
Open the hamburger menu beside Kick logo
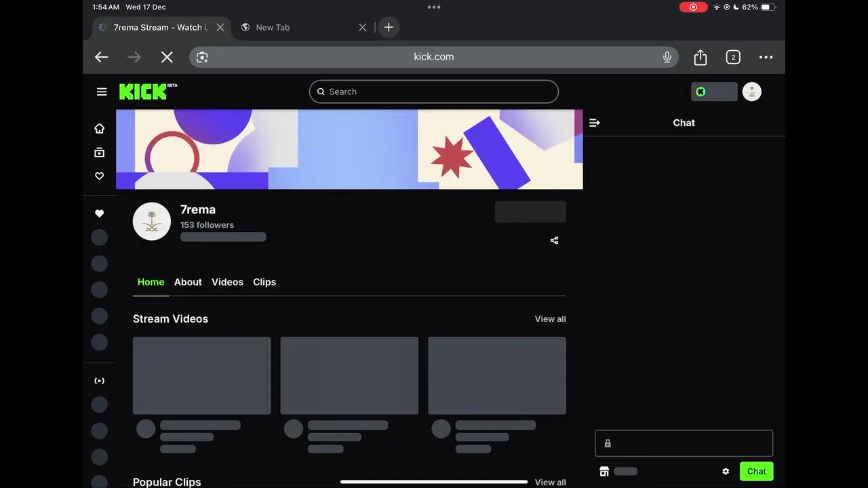click(x=102, y=91)
